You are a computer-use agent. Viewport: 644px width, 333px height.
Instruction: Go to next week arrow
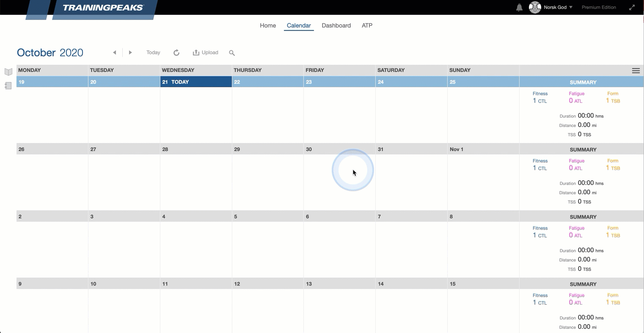tap(130, 52)
